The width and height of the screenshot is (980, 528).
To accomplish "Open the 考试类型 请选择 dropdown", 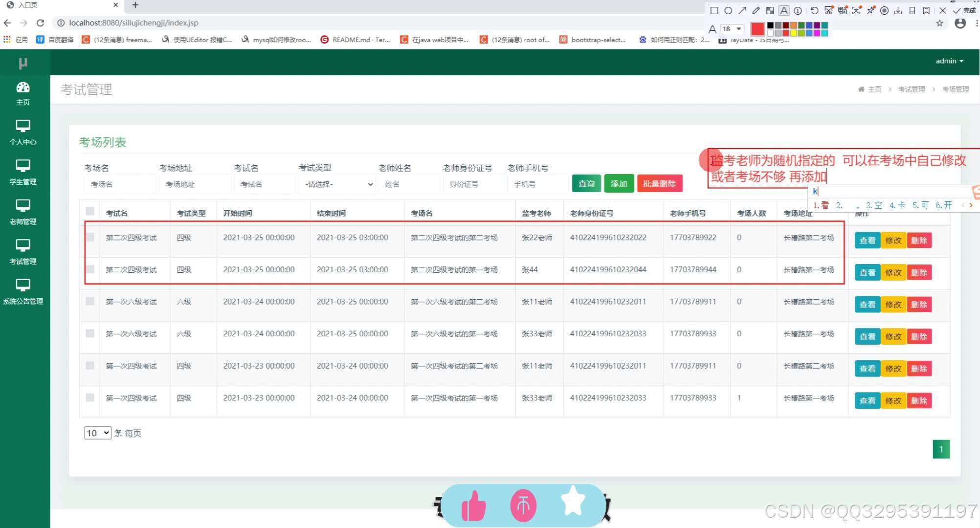I will point(337,184).
